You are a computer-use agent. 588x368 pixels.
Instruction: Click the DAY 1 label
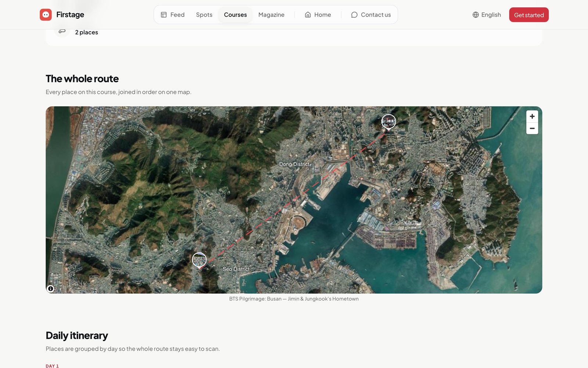[52, 366]
